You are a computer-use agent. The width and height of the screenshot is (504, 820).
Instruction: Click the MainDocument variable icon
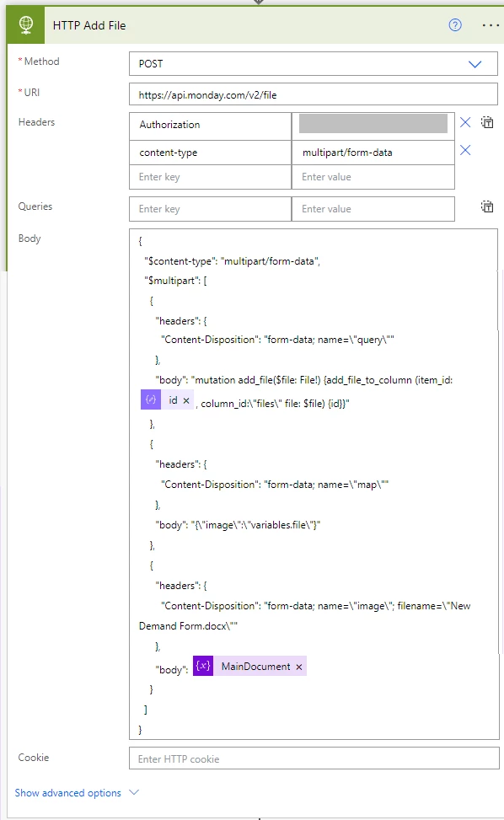click(203, 667)
